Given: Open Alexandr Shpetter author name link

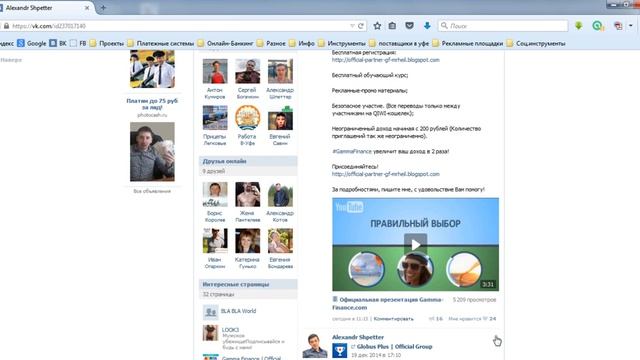Looking at the screenshot, I should click(358, 337).
